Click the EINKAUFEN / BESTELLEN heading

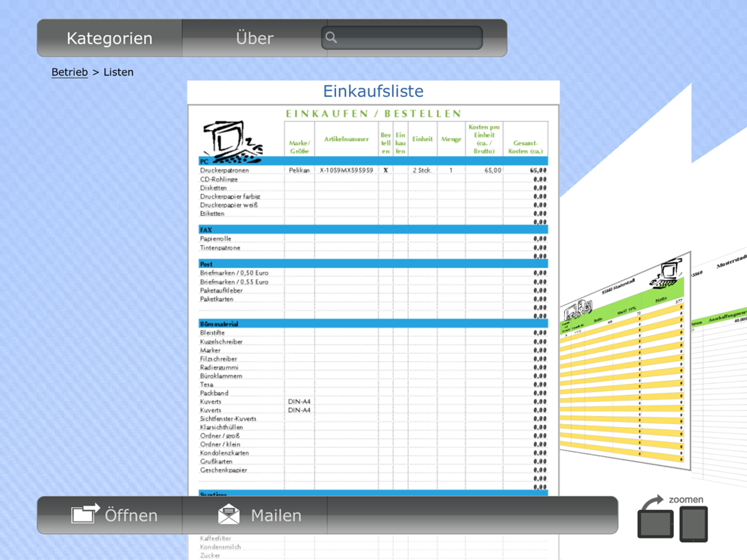[373, 113]
